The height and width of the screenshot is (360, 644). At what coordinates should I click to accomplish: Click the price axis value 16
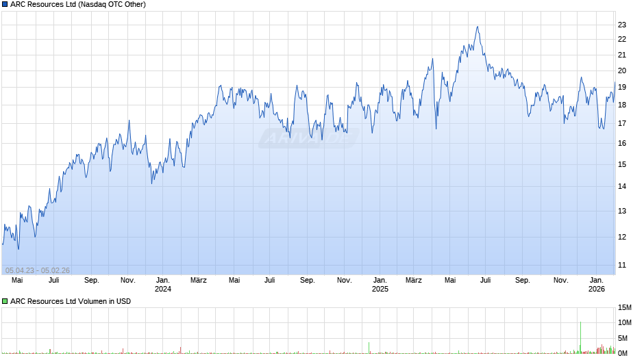pos(622,143)
